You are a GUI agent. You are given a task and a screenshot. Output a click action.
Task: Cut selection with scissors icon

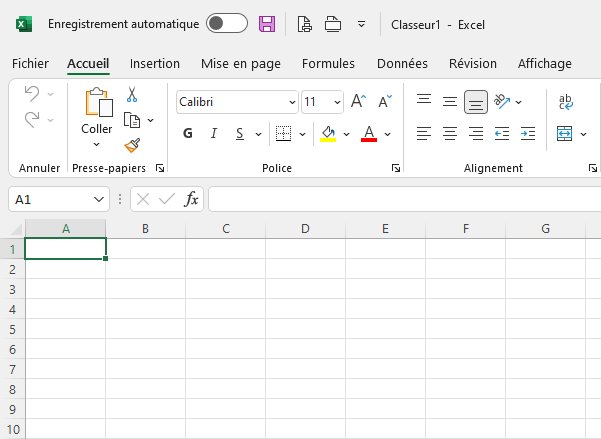[132, 94]
